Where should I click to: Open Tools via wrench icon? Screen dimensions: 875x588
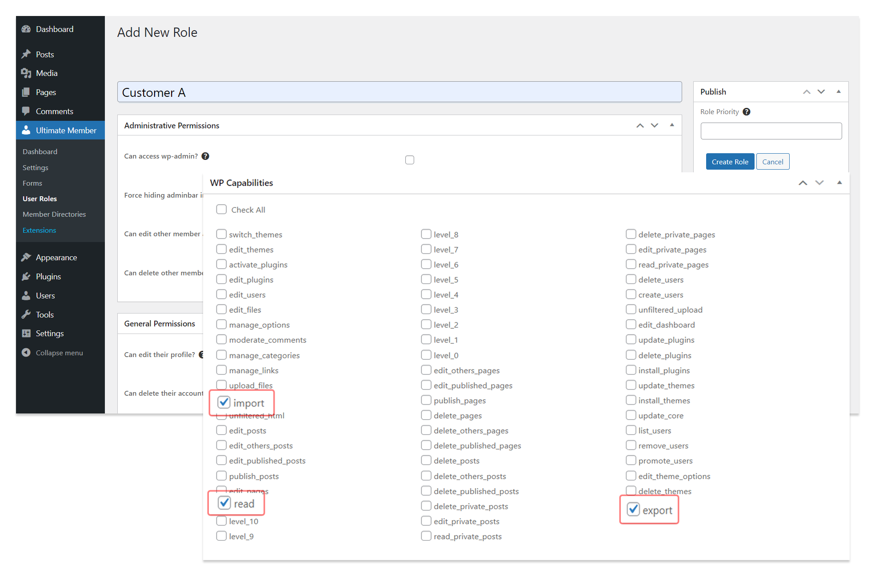pos(27,314)
